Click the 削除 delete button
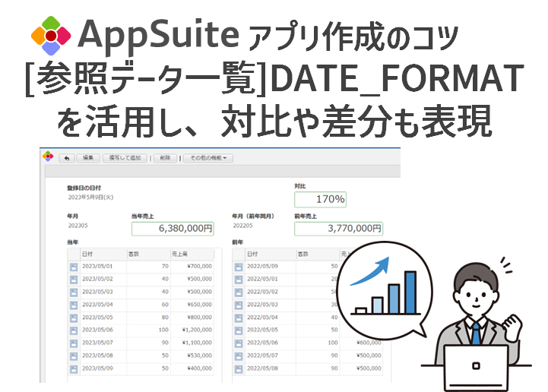548x392 pixels. (165, 158)
